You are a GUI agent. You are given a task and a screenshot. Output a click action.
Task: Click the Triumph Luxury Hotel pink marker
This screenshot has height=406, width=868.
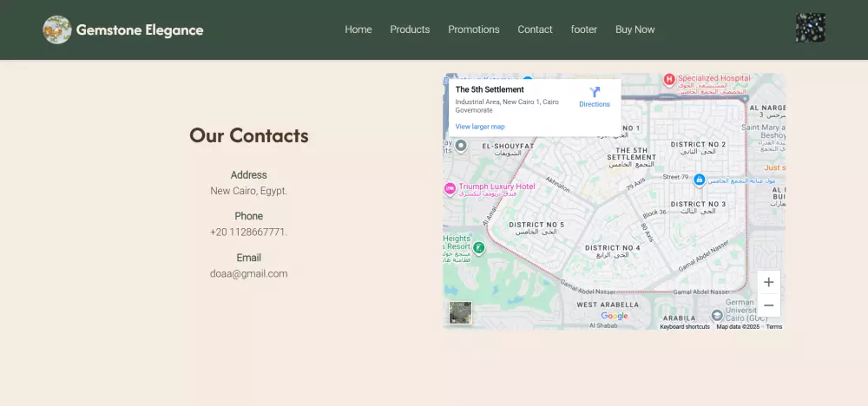click(450, 189)
